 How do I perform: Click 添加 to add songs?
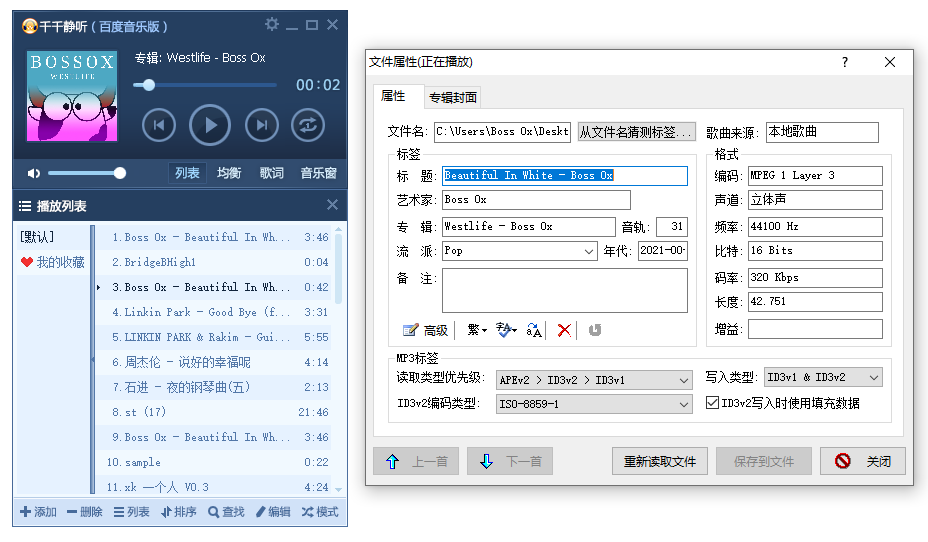[x=38, y=512]
